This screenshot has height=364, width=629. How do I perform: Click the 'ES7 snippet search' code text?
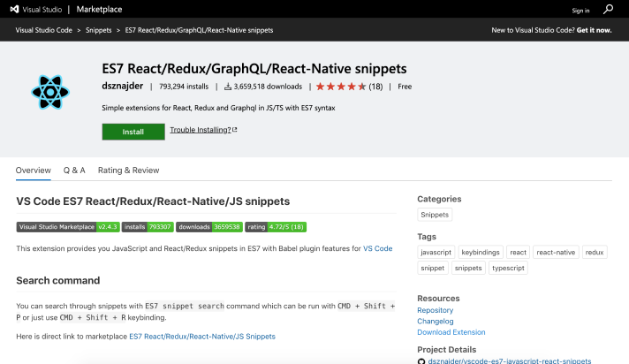[x=185, y=306]
